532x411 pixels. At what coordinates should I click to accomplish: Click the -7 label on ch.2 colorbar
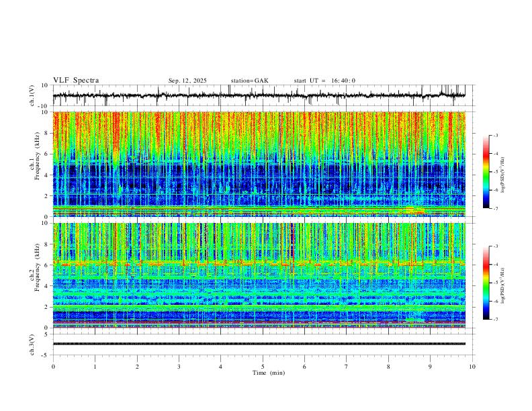(495, 319)
